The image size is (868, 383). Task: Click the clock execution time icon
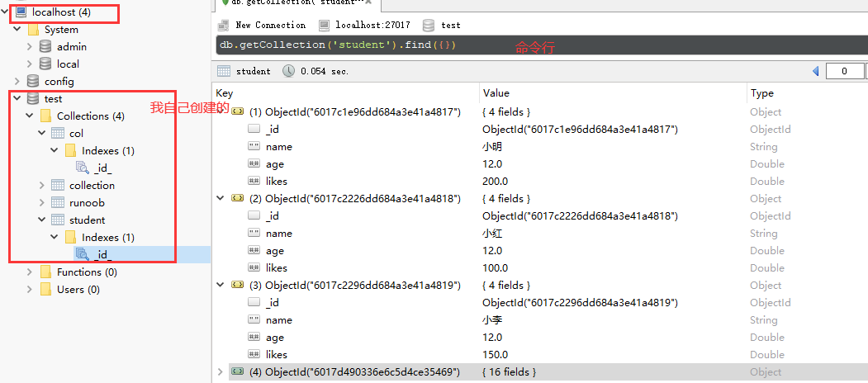(x=289, y=71)
